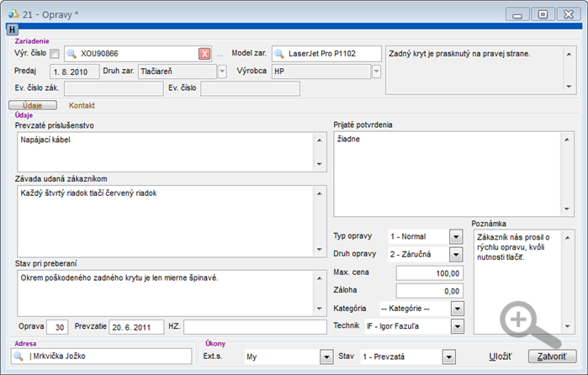The image size is (588, 375).
Task: Click the search icon in Výr. číslo field
Action: click(x=72, y=54)
